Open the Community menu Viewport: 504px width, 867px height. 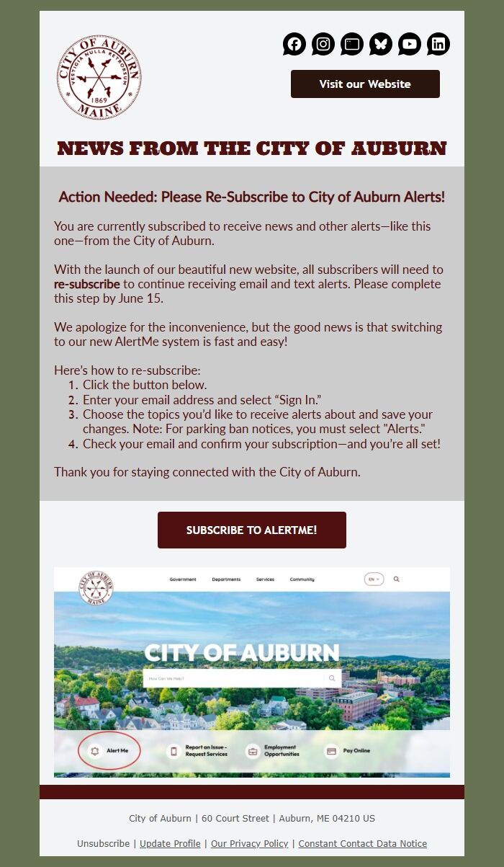tap(301, 579)
